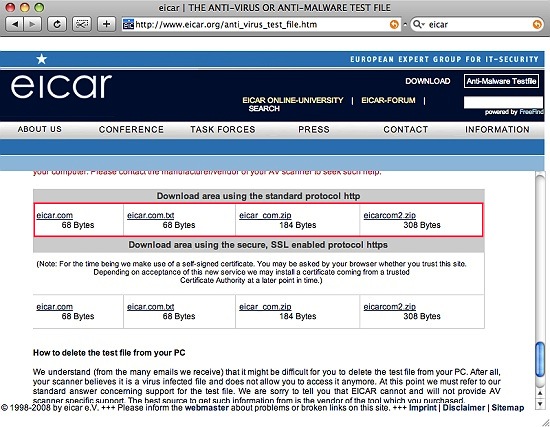Click the yellow minimize window button
This screenshot has height=427, width=550.
click(x=25, y=7)
